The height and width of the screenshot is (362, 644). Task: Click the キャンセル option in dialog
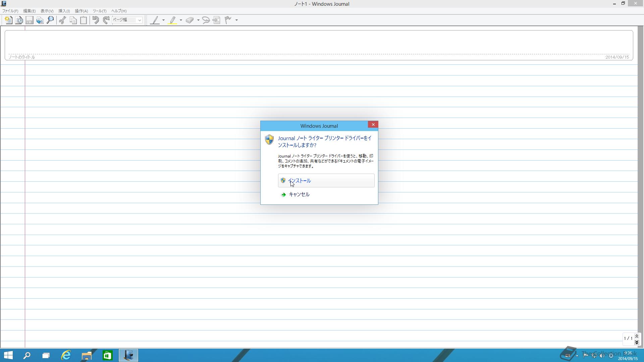[326, 194]
